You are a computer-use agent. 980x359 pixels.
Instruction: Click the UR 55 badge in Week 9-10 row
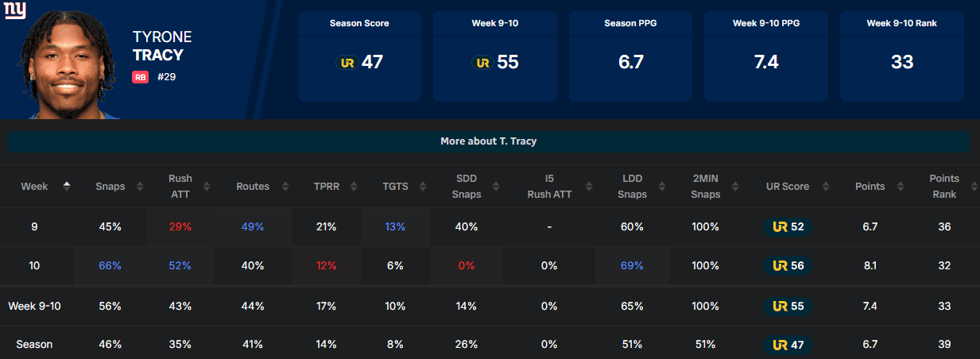(788, 306)
